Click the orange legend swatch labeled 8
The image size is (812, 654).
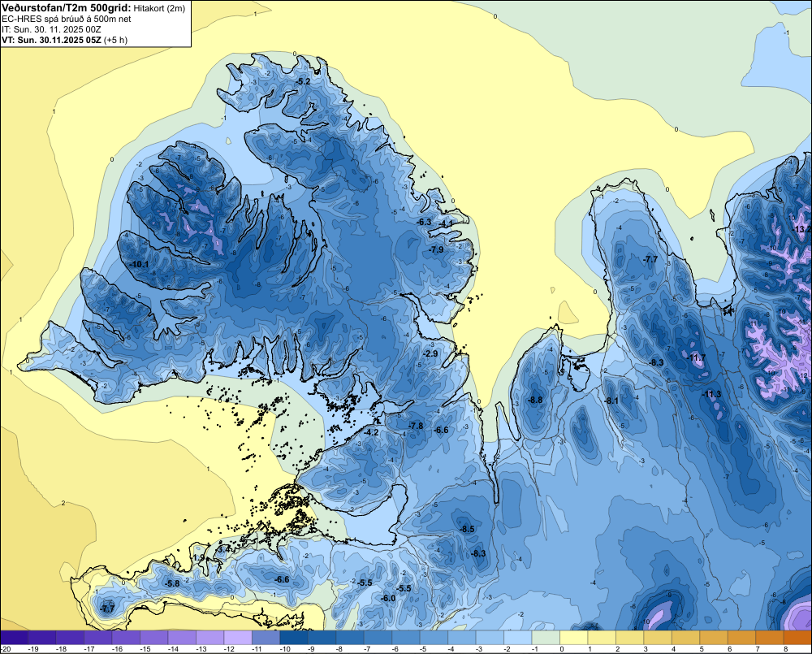[x=797, y=637]
